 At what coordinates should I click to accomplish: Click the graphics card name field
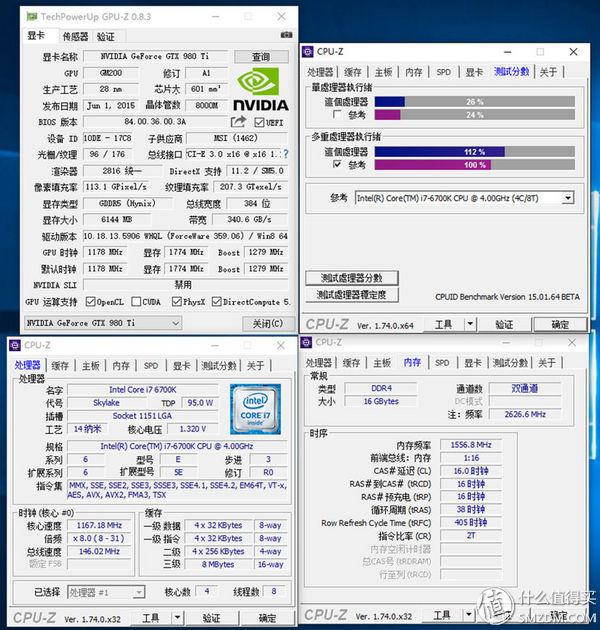pyautogui.click(x=155, y=56)
